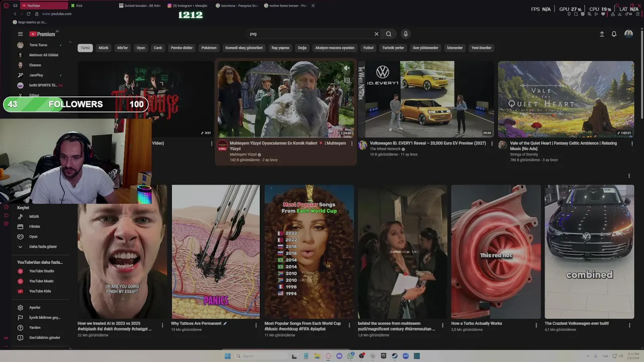Go to YouTube Premium home logo

[x=42, y=34]
